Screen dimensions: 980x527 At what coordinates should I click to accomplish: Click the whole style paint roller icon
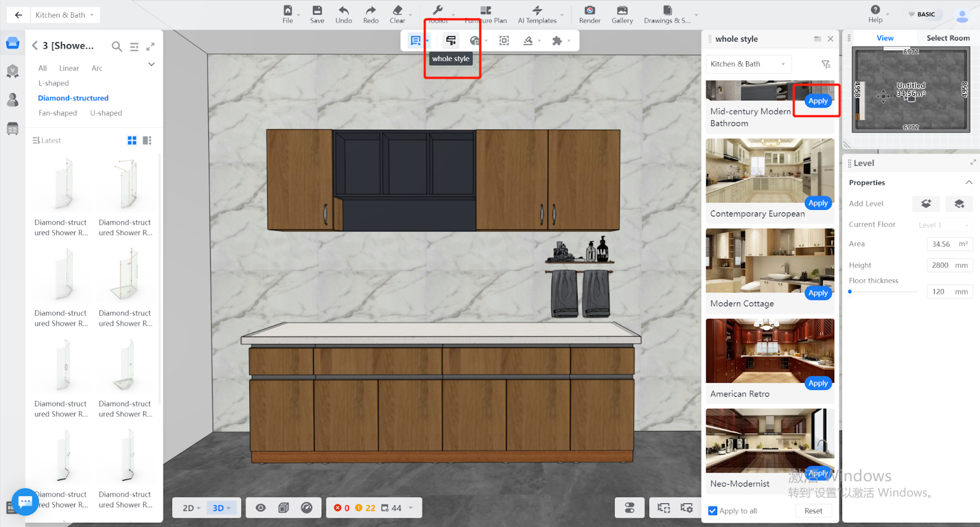coord(451,40)
